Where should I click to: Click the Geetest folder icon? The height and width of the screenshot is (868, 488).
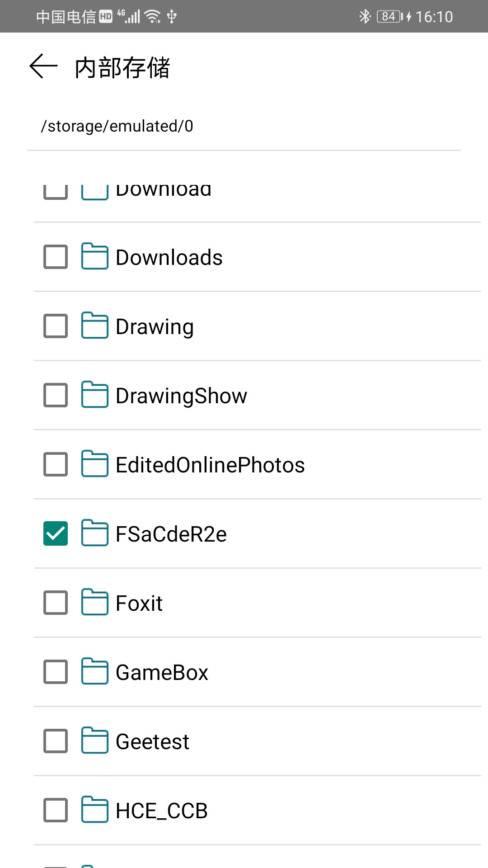(x=94, y=741)
